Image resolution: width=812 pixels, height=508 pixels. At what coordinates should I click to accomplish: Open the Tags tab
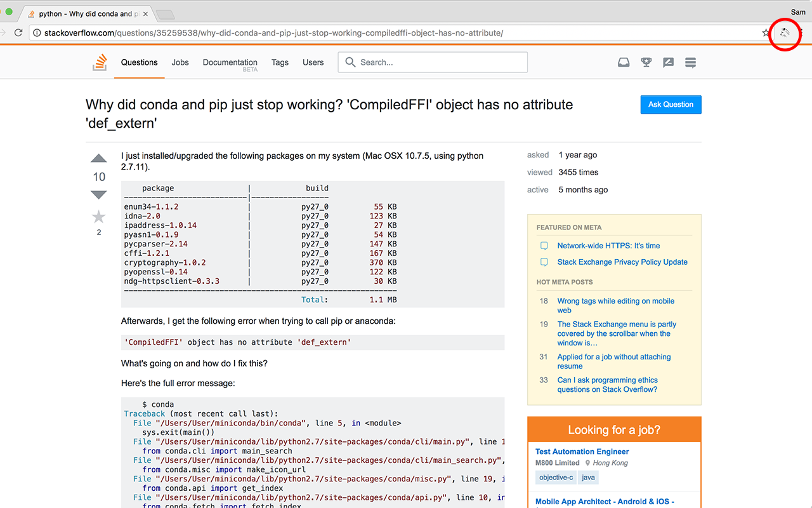280,62
